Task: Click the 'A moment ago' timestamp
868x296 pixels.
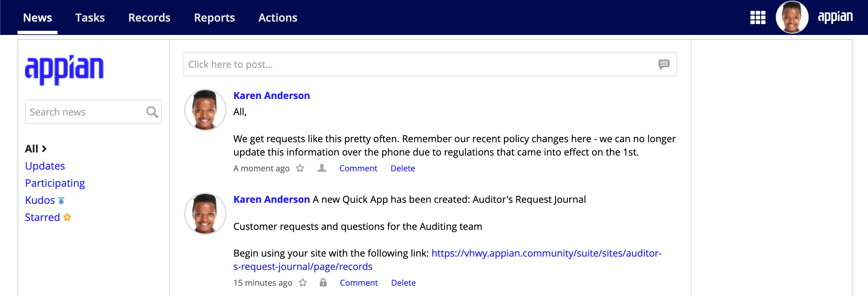Action: coord(261,168)
